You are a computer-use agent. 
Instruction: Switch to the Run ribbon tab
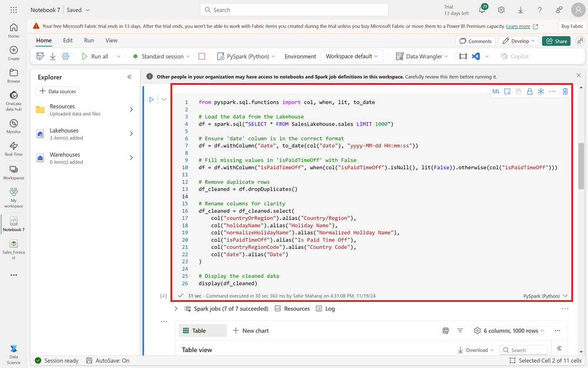click(x=89, y=41)
